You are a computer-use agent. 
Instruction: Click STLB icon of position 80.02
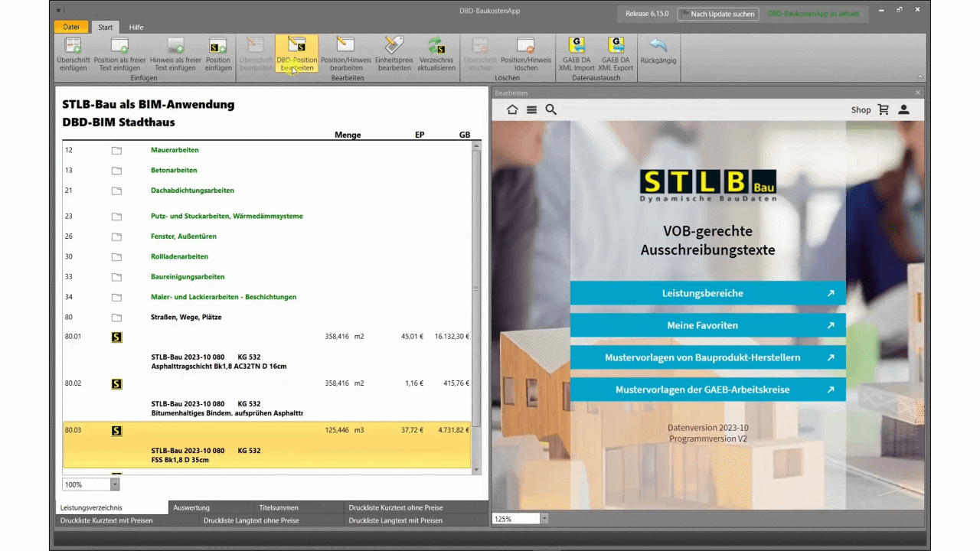point(116,384)
